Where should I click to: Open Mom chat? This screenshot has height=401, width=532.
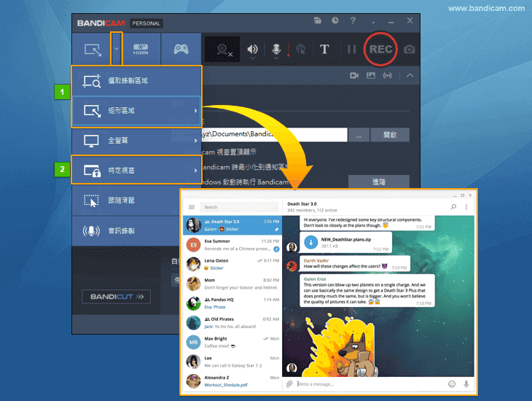pyautogui.click(x=232, y=284)
